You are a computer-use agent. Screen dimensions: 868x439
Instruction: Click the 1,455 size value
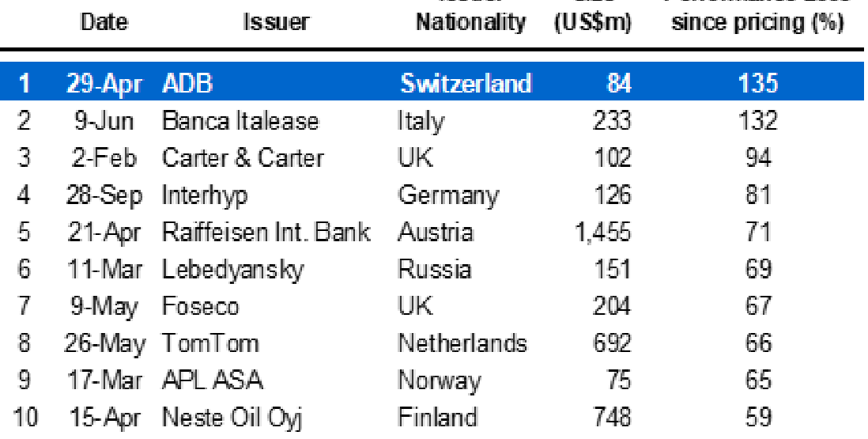(602, 233)
